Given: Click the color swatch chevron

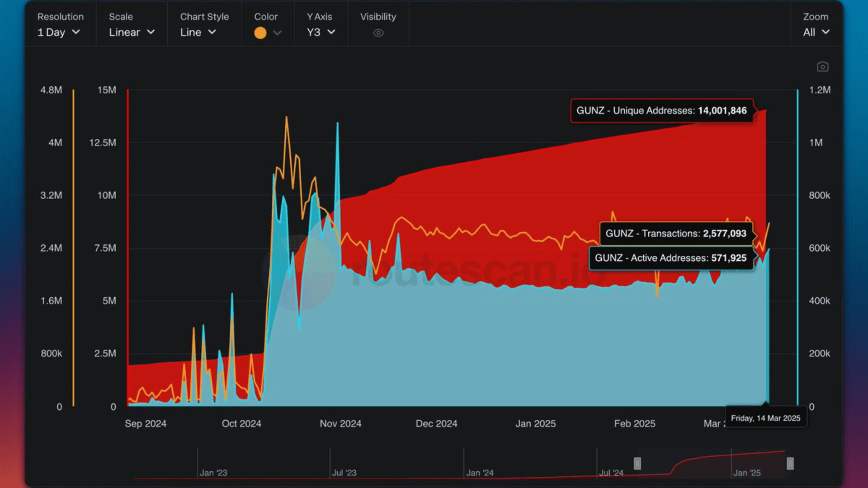Looking at the screenshot, I should click(277, 33).
